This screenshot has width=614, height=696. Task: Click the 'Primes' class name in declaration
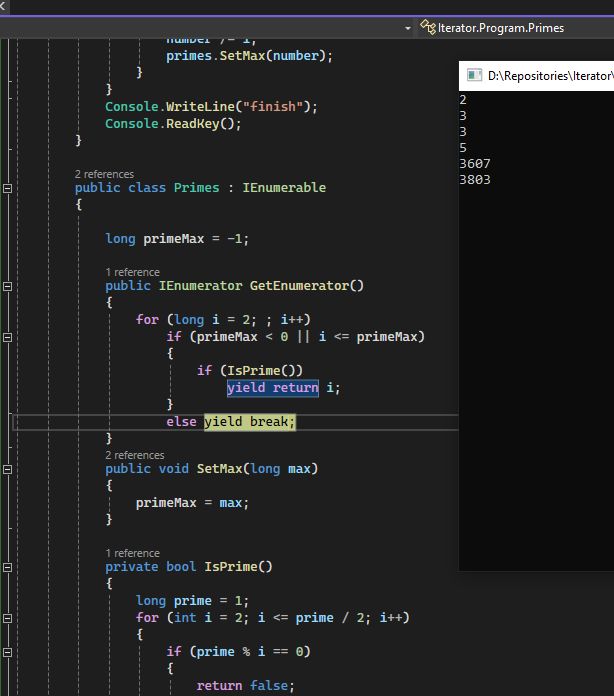[196, 188]
